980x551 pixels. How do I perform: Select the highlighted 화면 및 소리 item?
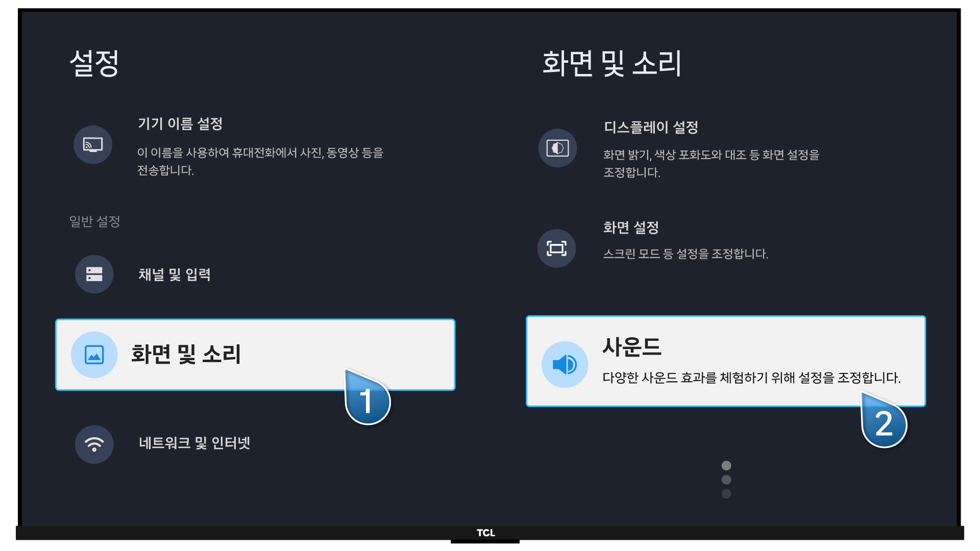point(186,354)
